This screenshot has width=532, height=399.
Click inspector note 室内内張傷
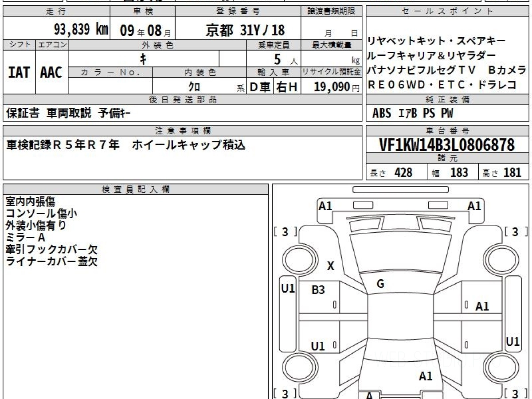[x=30, y=202]
